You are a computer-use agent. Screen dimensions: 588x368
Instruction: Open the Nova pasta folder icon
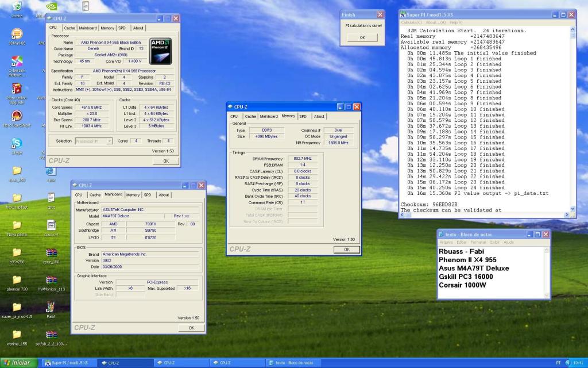[x=17, y=225]
